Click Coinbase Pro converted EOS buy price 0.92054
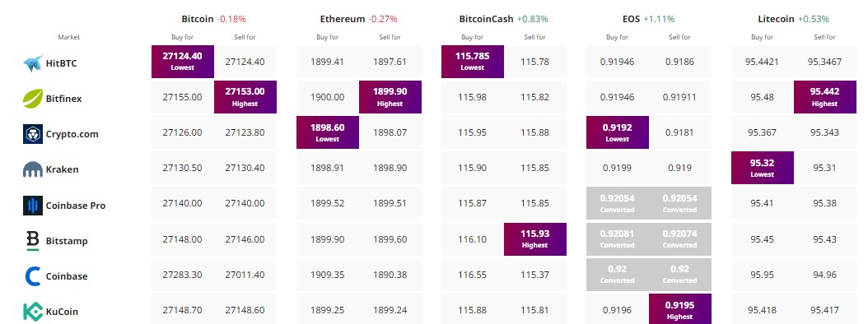Screen dimensions: 868x324 [x=617, y=203]
